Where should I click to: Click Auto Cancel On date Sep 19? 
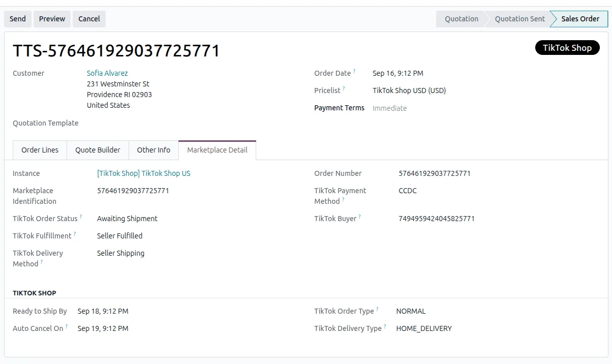pos(103,328)
